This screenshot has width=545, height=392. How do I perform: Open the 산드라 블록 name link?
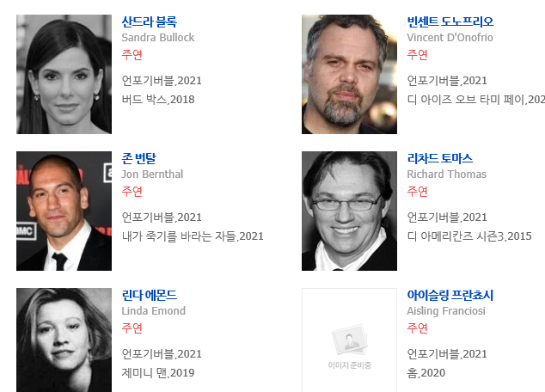tap(150, 21)
